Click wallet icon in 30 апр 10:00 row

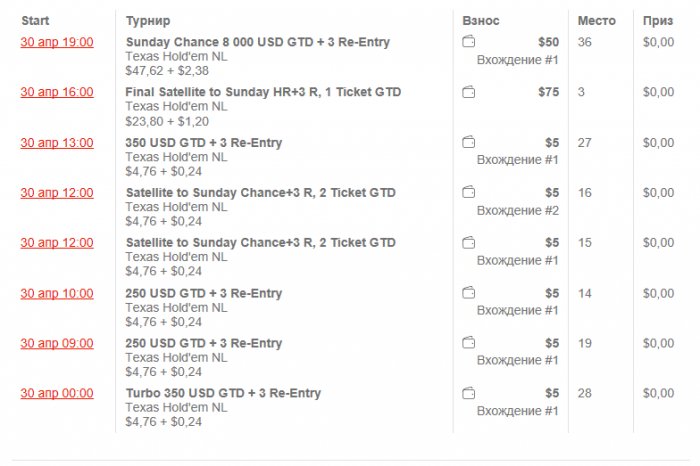tap(469, 293)
